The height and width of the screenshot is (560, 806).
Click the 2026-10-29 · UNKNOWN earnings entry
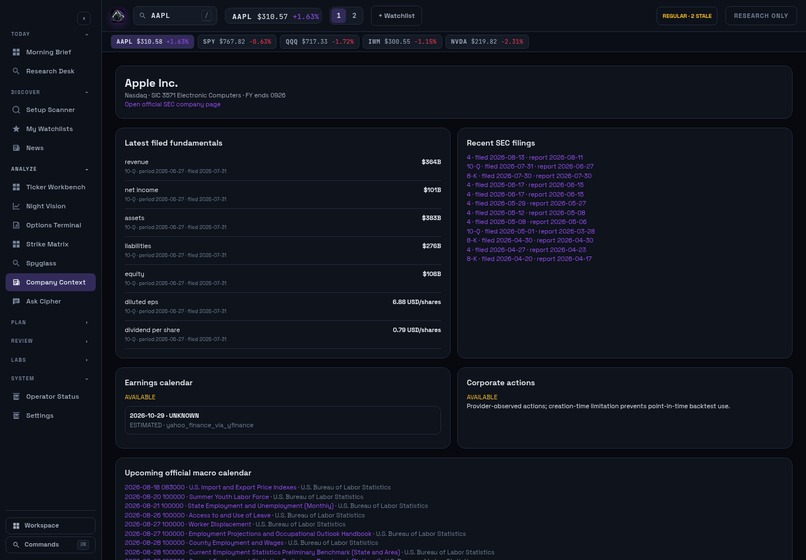[x=282, y=420]
